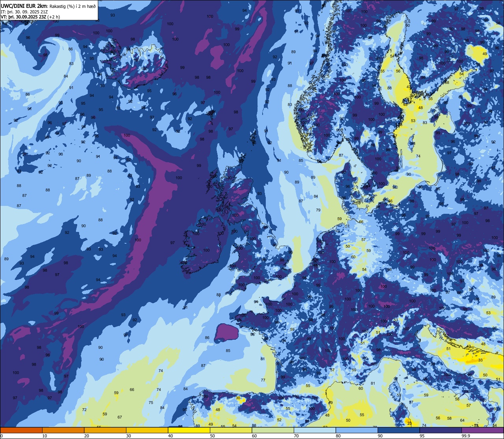Click the humidity value '33' on the map
This screenshot has width=504, height=439.
pyautogui.click(x=480, y=360)
